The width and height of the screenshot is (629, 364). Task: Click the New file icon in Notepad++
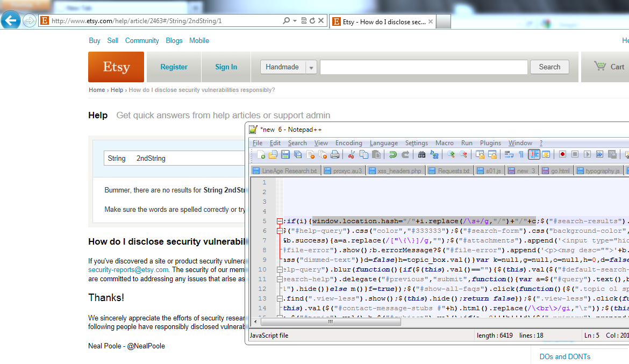click(x=261, y=154)
